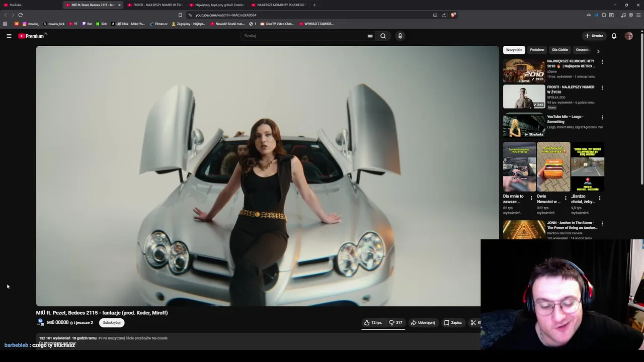Switch to the first YouTube browser tab
Screen dimensions: 644x362
[31, 5]
